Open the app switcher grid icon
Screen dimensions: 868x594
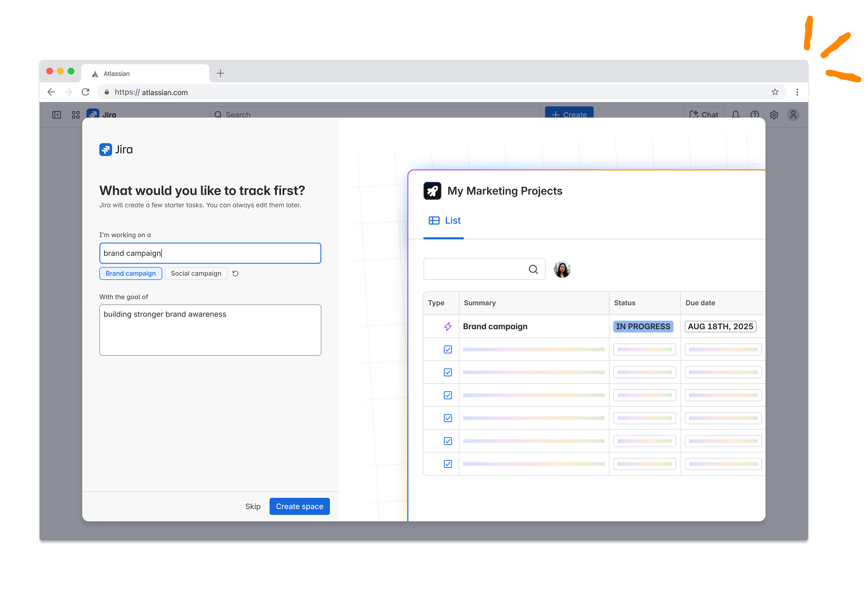coord(76,115)
